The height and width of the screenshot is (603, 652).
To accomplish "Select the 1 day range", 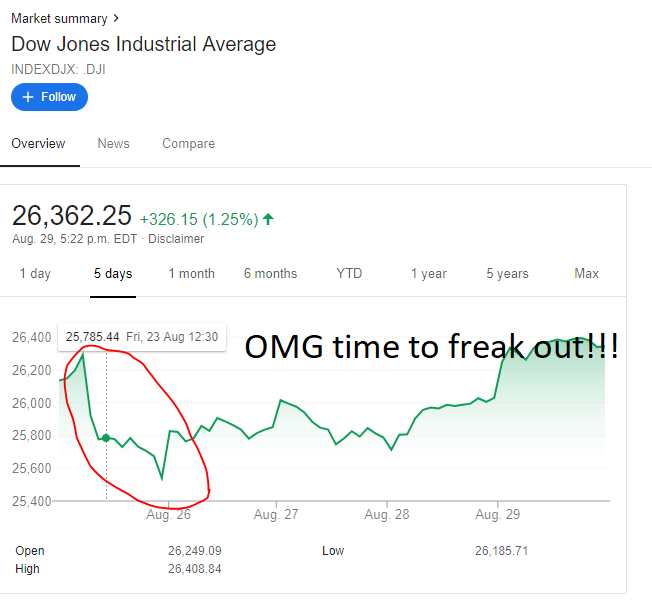I will [35, 274].
